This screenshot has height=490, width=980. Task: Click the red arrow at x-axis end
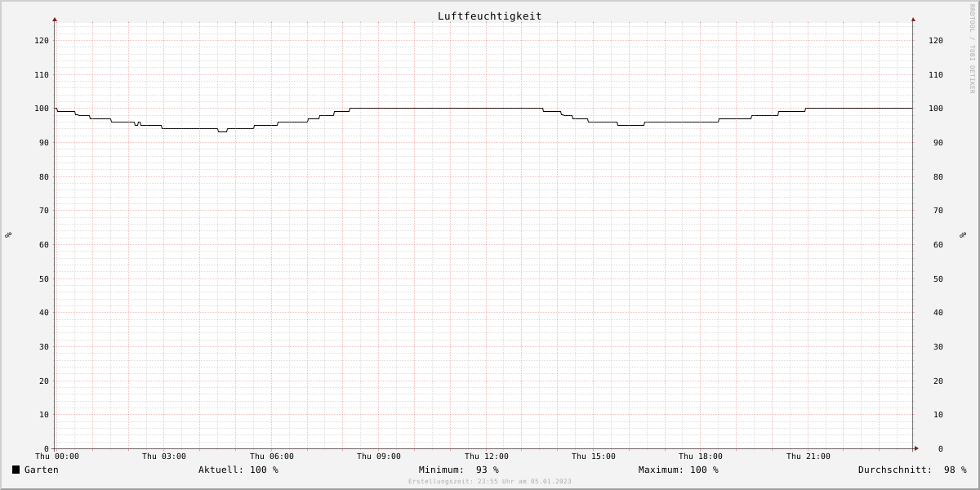tap(916, 448)
